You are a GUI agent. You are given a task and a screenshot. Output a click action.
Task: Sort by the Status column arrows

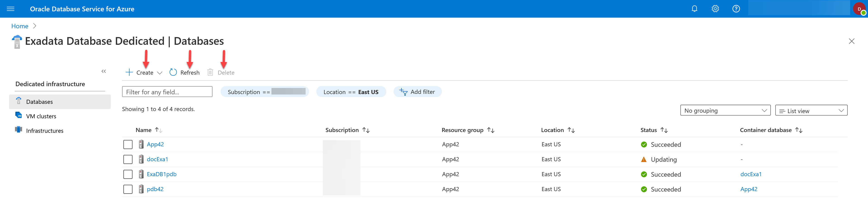coord(664,130)
